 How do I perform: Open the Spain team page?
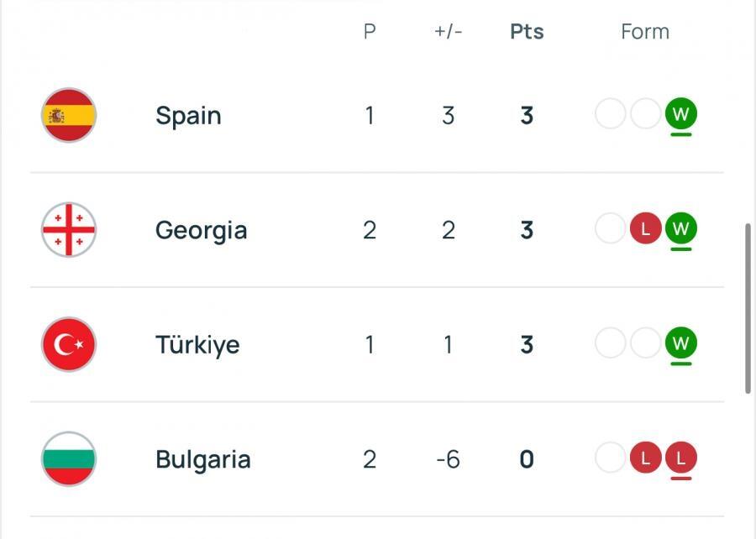(188, 116)
